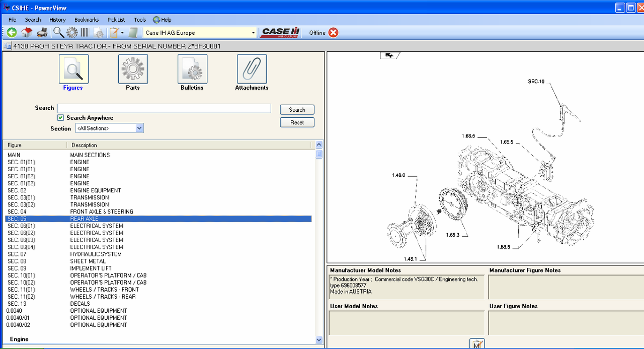
Task: Open the barcode toolbar icon
Action: (x=85, y=33)
